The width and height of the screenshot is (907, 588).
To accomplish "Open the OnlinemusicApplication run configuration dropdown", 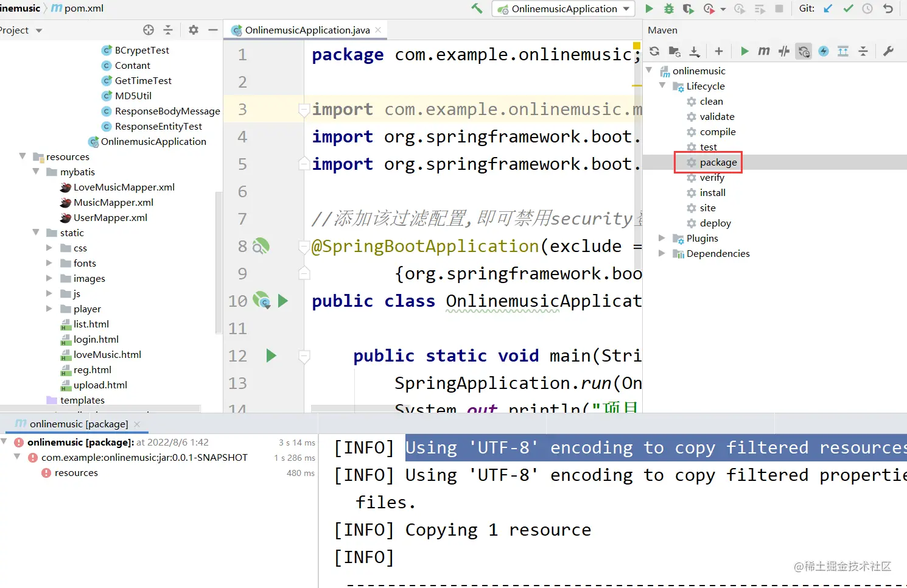I will tap(564, 9).
